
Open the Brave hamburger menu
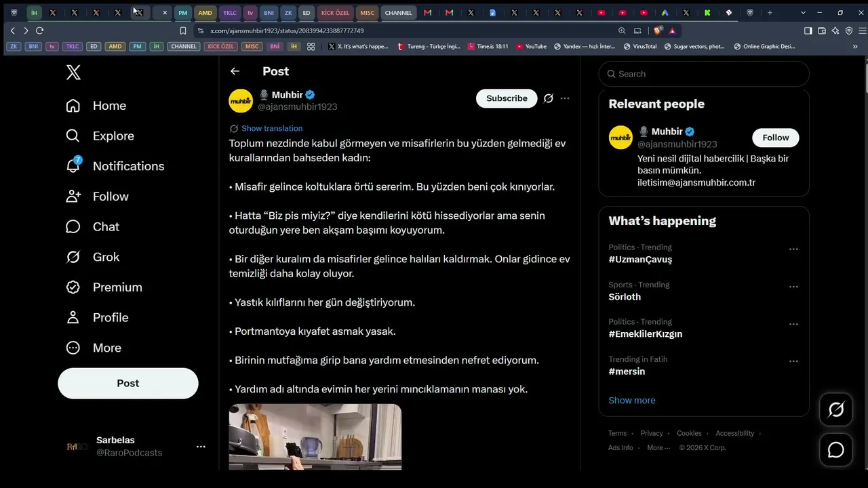click(x=863, y=30)
